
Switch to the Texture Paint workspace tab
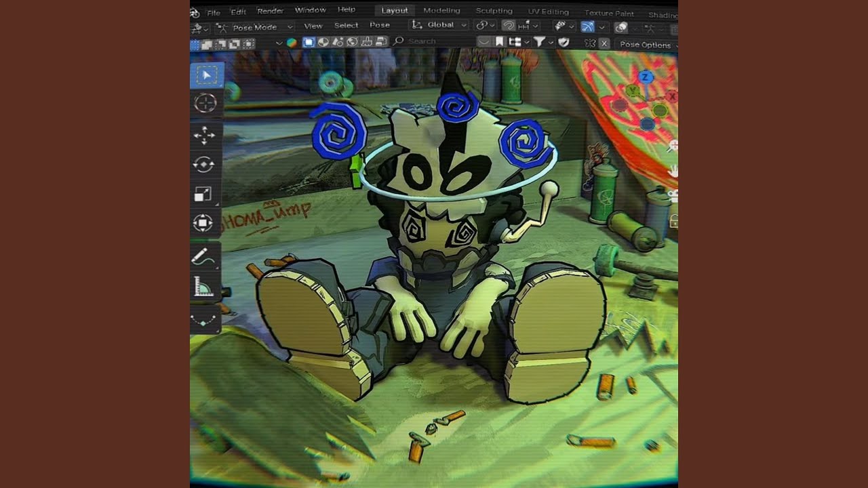click(609, 13)
